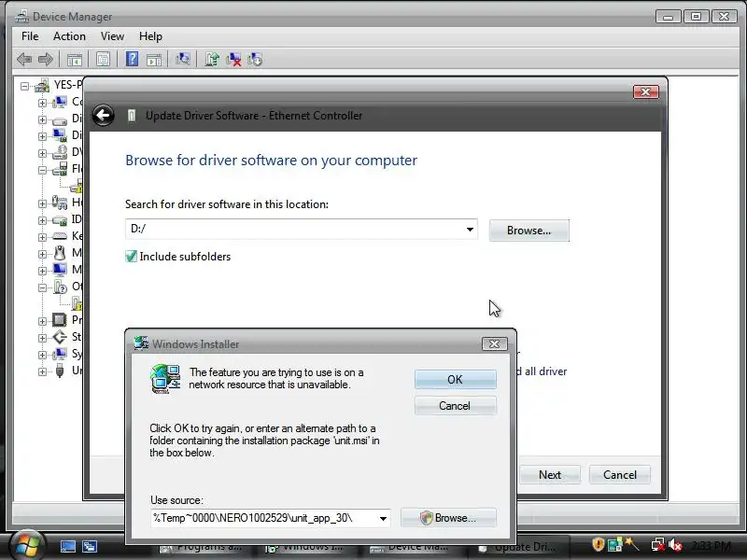
Task: Select the Processors category icon
Action: (x=60, y=320)
